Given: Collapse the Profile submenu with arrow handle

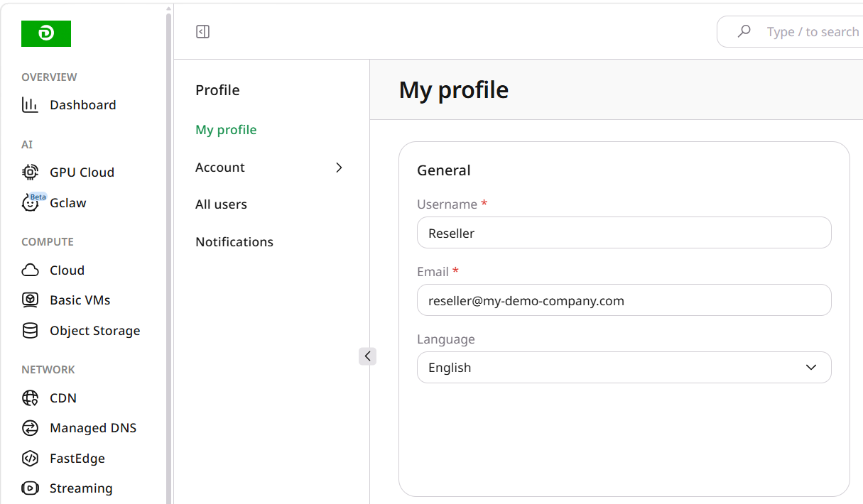Looking at the screenshot, I should click(x=367, y=356).
